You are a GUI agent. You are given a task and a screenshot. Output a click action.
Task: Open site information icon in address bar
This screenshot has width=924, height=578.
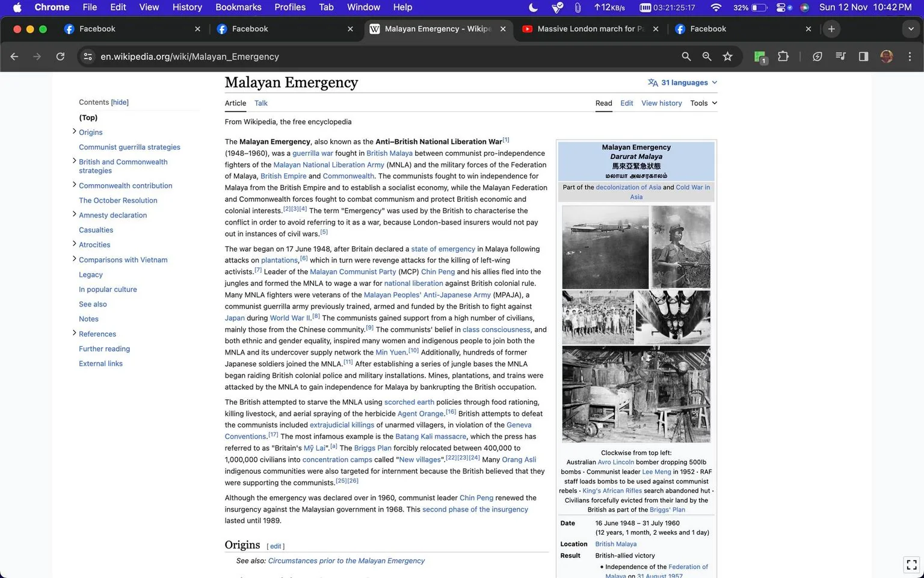pos(88,57)
